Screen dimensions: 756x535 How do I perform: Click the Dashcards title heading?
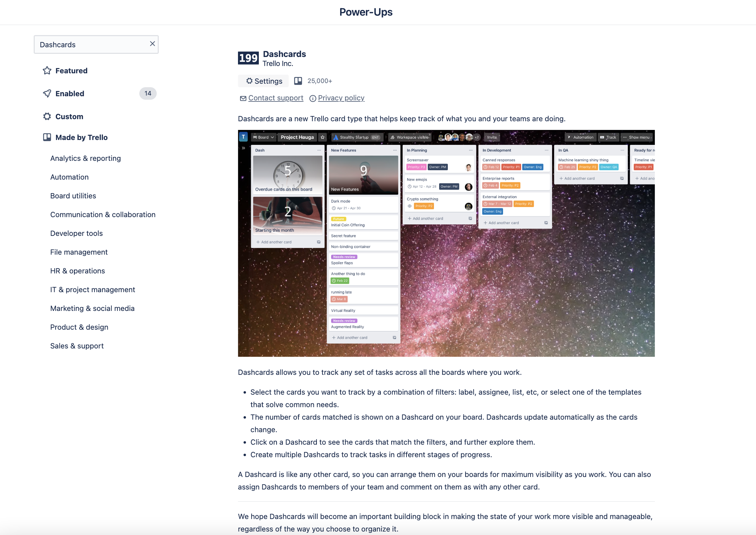tap(285, 54)
